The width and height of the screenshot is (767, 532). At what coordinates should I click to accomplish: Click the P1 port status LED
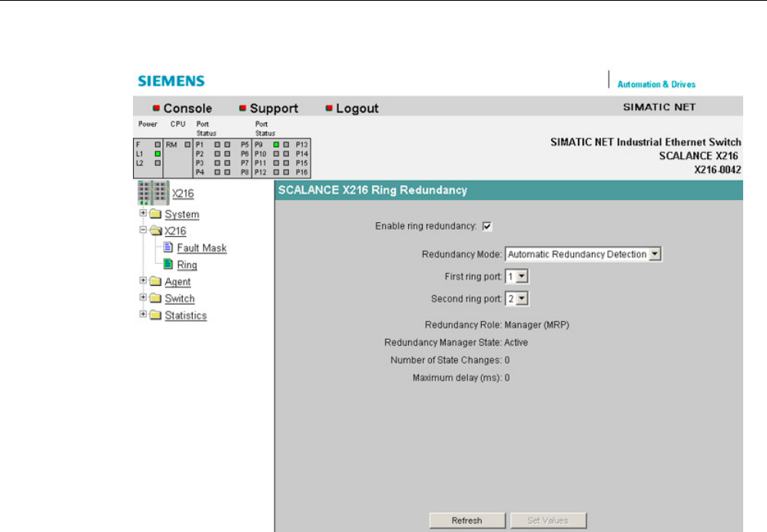(x=217, y=145)
